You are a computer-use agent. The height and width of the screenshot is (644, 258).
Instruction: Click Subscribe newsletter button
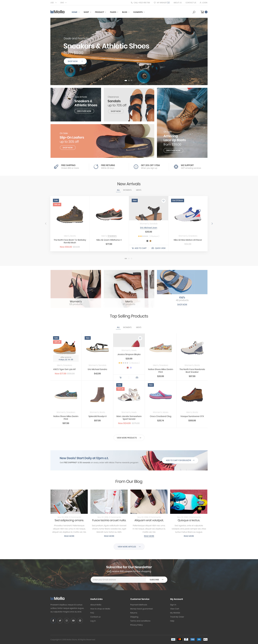click(156, 580)
